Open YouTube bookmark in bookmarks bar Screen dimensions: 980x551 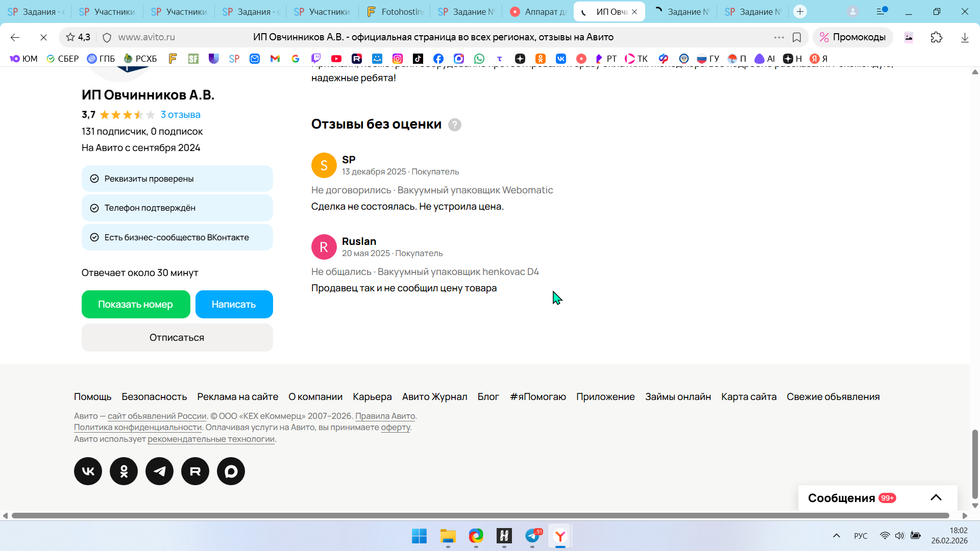point(336,59)
